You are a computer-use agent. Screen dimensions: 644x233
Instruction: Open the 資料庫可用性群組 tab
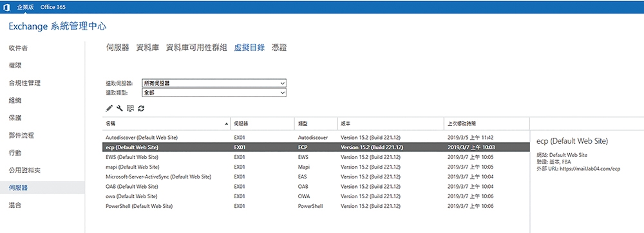point(196,48)
